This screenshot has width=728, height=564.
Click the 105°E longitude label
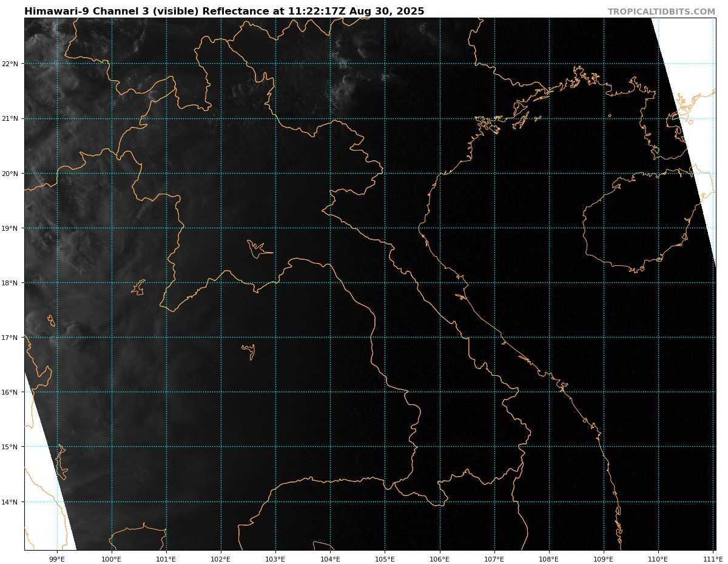click(x=385, y=559)
